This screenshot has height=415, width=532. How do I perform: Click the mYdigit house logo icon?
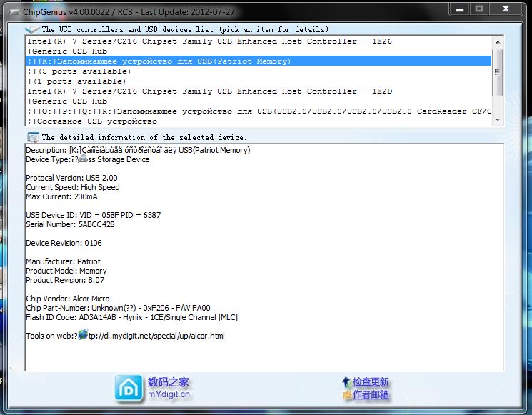click(x=129, y=389)
